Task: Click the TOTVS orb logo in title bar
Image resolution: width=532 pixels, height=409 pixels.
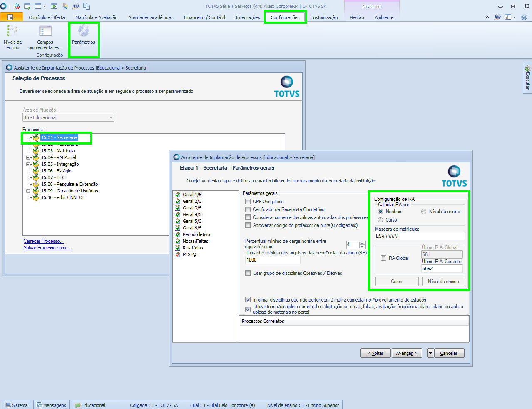Action: (4, 6)
